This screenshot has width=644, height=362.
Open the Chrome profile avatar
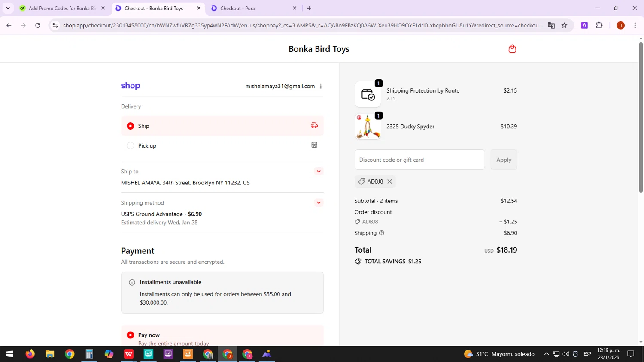tap(620, 25)
